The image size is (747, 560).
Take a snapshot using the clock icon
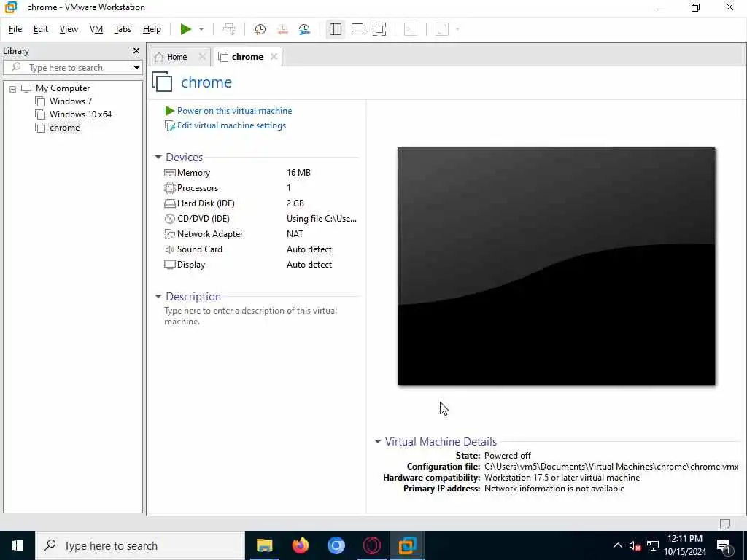tap(260, 29)
